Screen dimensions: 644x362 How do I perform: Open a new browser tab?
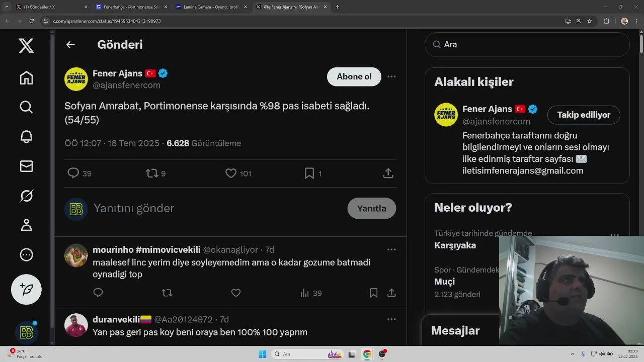[337, 7]
